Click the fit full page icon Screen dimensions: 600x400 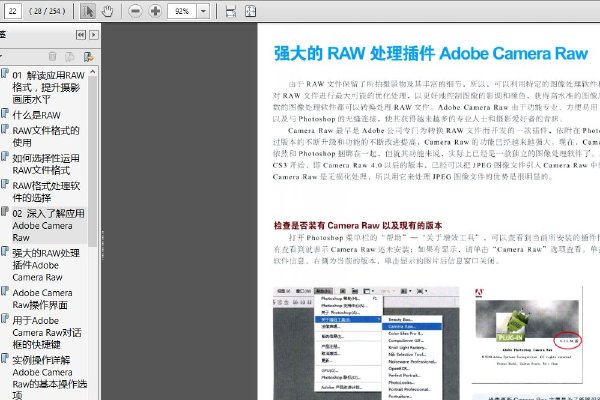point(250,11)
